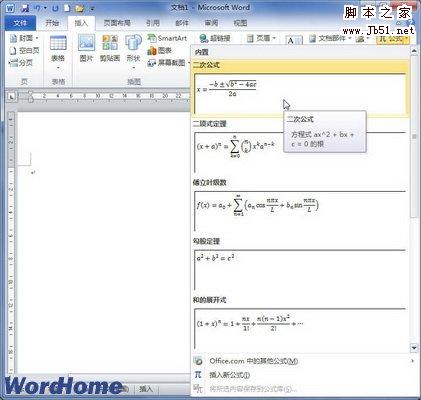
Task: Open the 文档部件 (Quick Parts) dropdown
Action: click(330, 39)
